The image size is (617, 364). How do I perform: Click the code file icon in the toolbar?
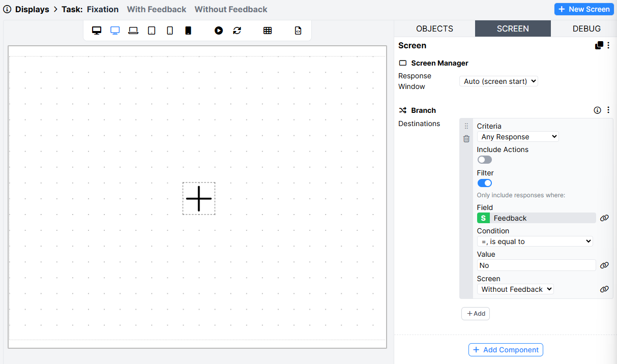pos(298,30)
